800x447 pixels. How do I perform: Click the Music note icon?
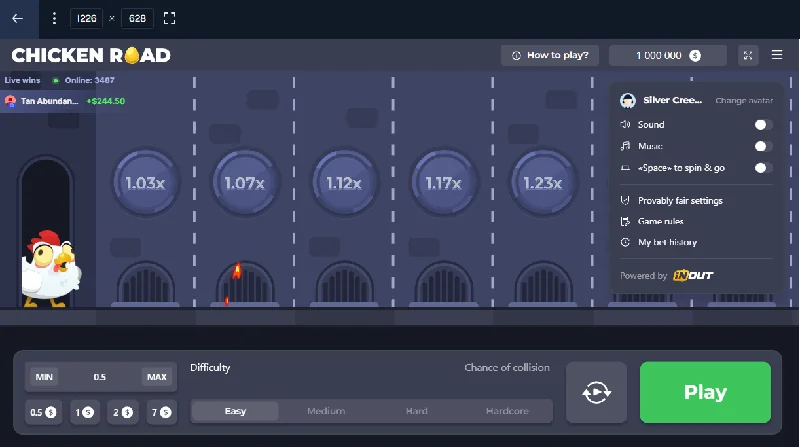625,146
